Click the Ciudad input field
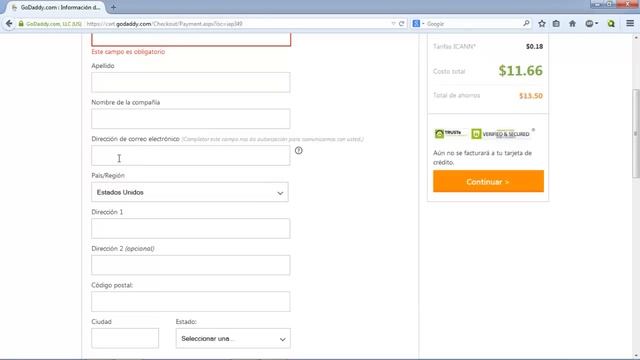The image size is (640, 360). coord(125,338)
